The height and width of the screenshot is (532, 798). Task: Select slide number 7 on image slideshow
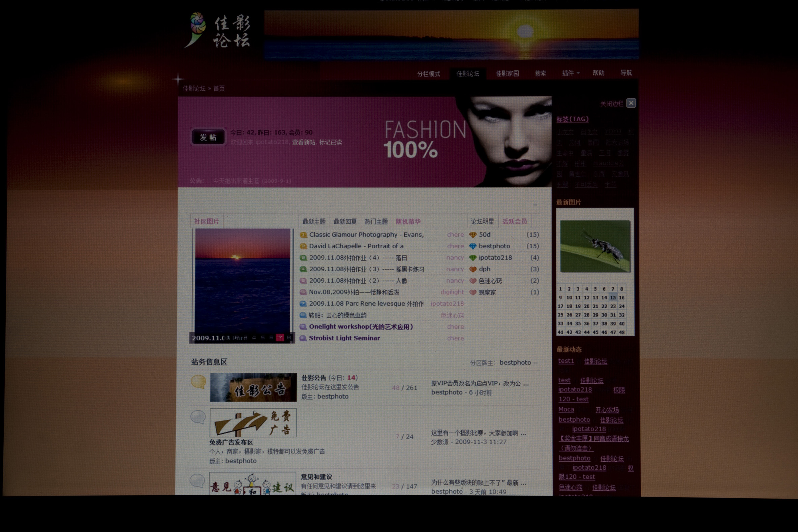pos(280,338)
